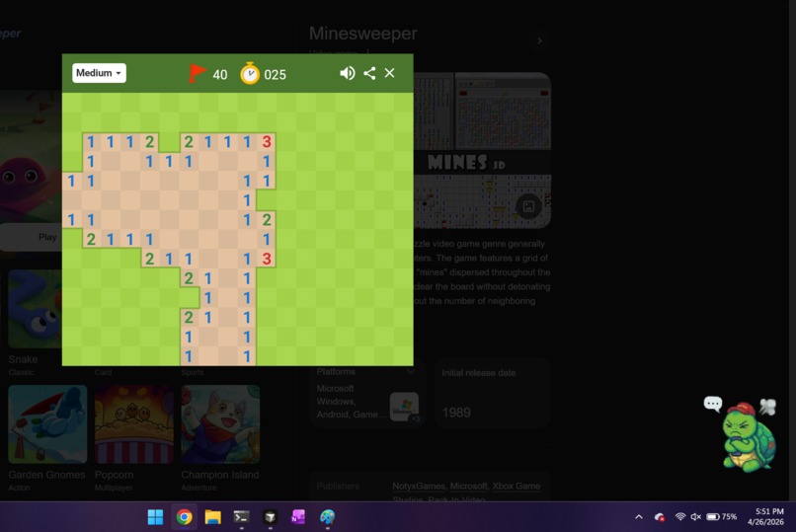Open the Windows Start menu
This screenshot has width=796, height=532.
(x=155, y=517)
